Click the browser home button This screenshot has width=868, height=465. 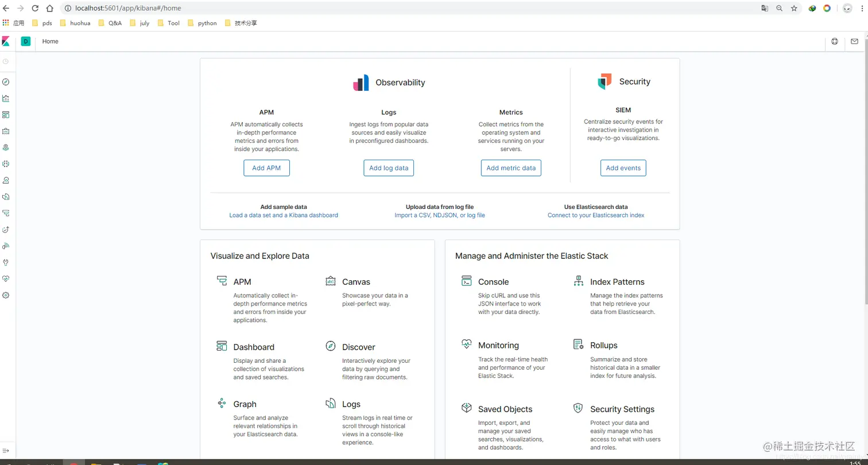pos(50,9)
